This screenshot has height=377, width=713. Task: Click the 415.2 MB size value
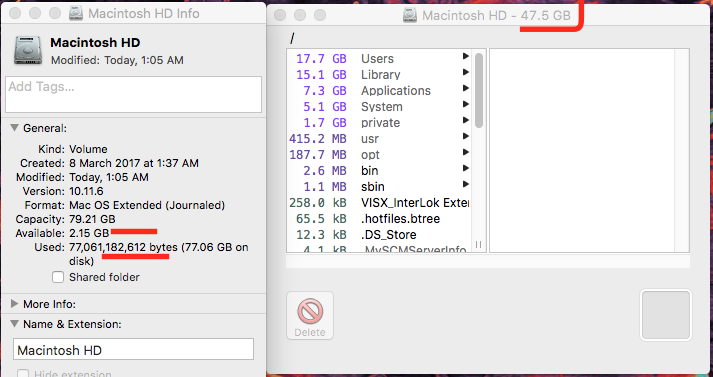pyautogui.click(x=318, y=139)
